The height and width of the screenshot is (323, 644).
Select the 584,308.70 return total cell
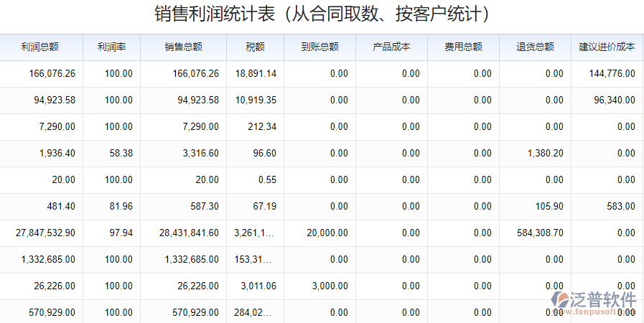click(540, 233)
